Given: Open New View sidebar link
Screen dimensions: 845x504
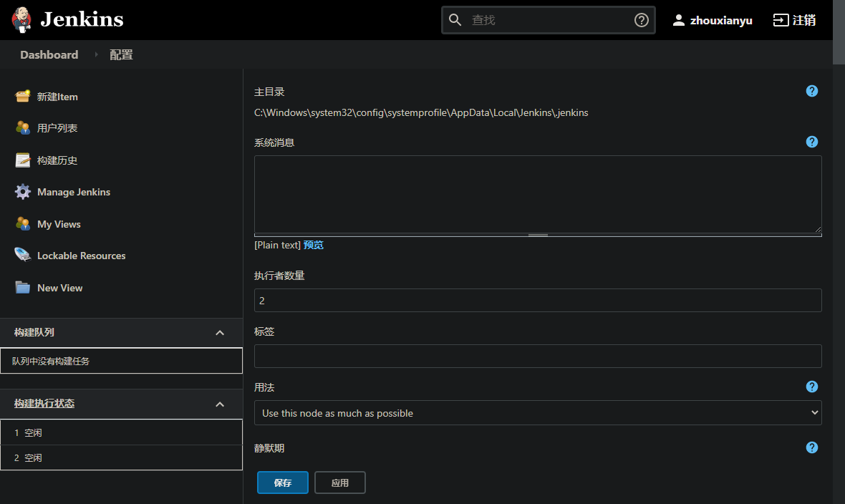Looking at the screenshot, I should tap(60, 288).
